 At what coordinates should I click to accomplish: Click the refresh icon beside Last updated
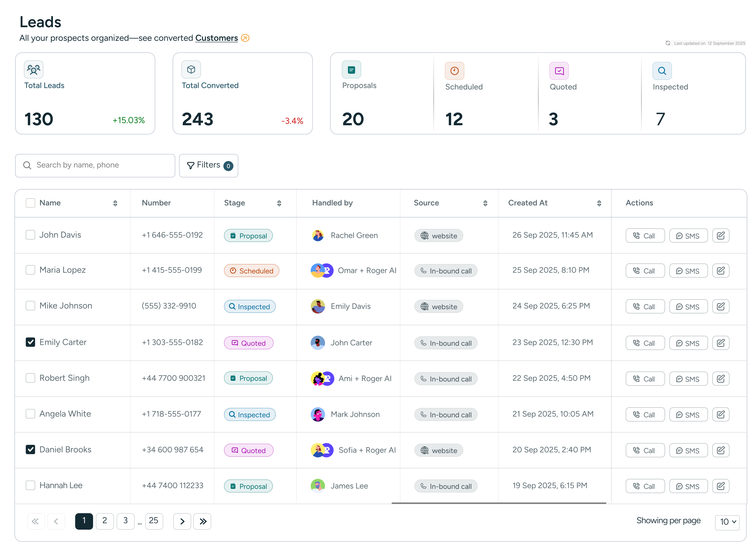[x=668, y=43]
